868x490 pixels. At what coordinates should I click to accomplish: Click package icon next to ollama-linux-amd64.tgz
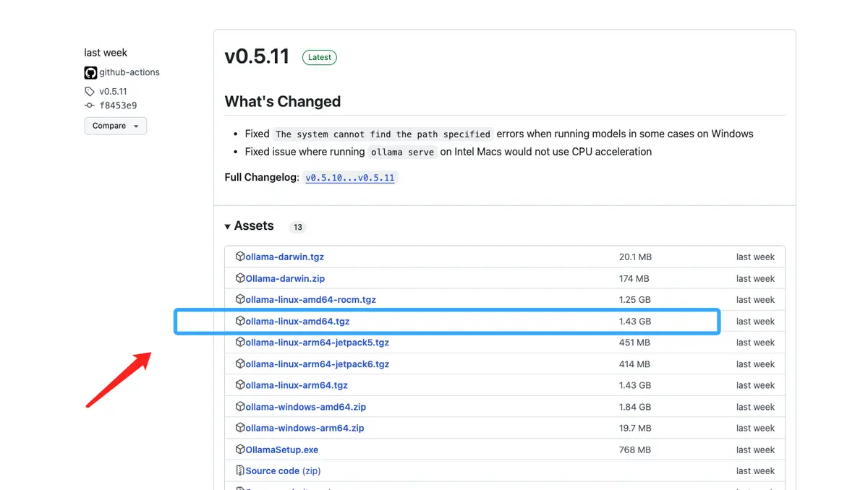[240, 321]
